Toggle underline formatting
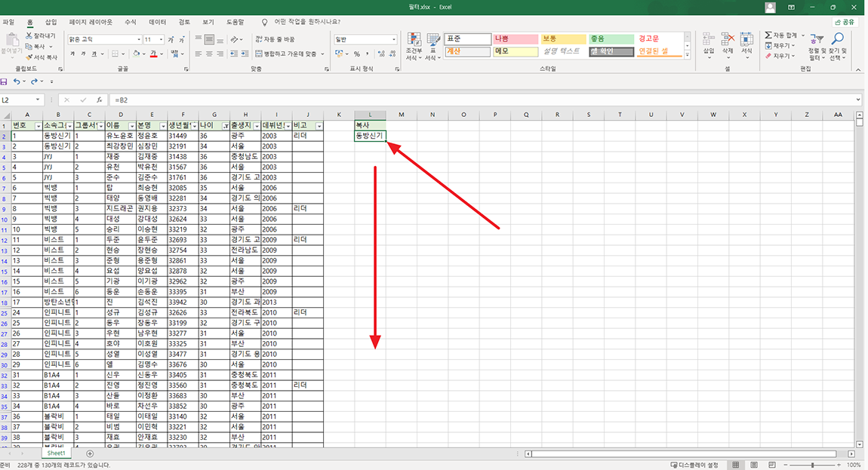This screenshot has width=868, height=470. [x=94, y=54]
